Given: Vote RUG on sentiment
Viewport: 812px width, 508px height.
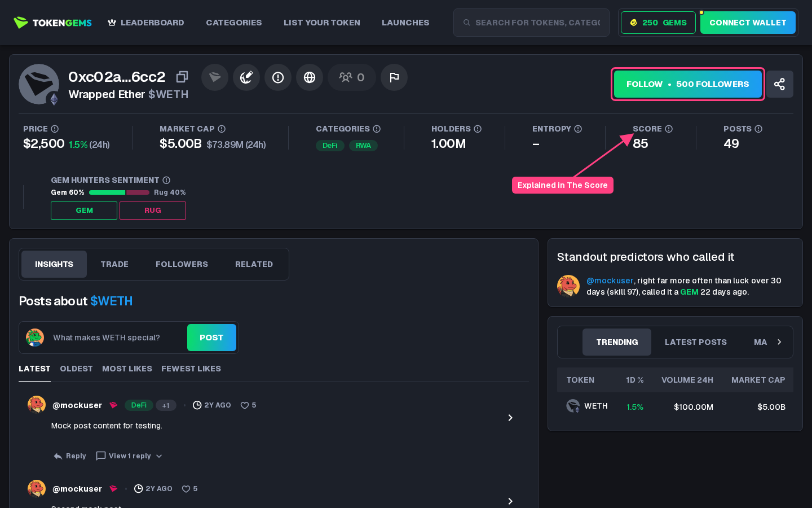Looking at the screenshot, I should [x=153, y=211].
